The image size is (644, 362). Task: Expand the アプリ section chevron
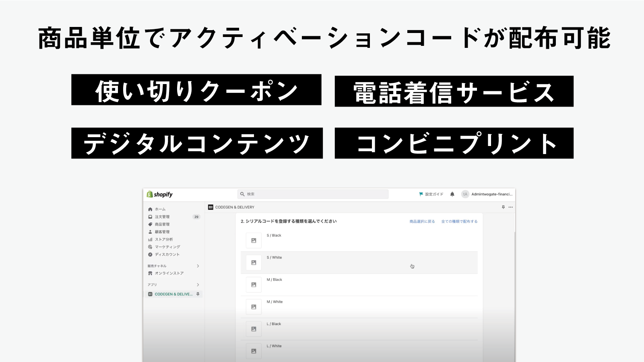(x=197, y=284)
